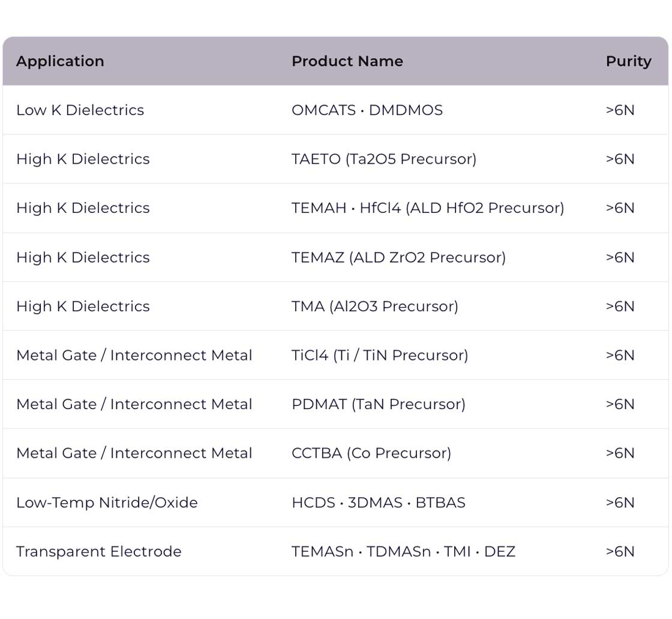
Task: Click the Application column header
Action: pyautogui.click(x=60, y=61)
